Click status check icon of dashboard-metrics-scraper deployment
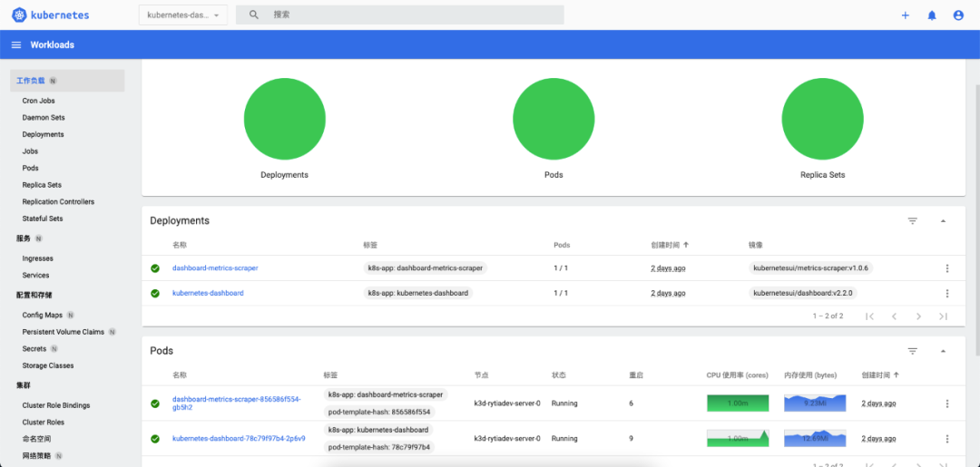This screenshot has width=980, height=467. pyautogui.click(x=155, y=268)
